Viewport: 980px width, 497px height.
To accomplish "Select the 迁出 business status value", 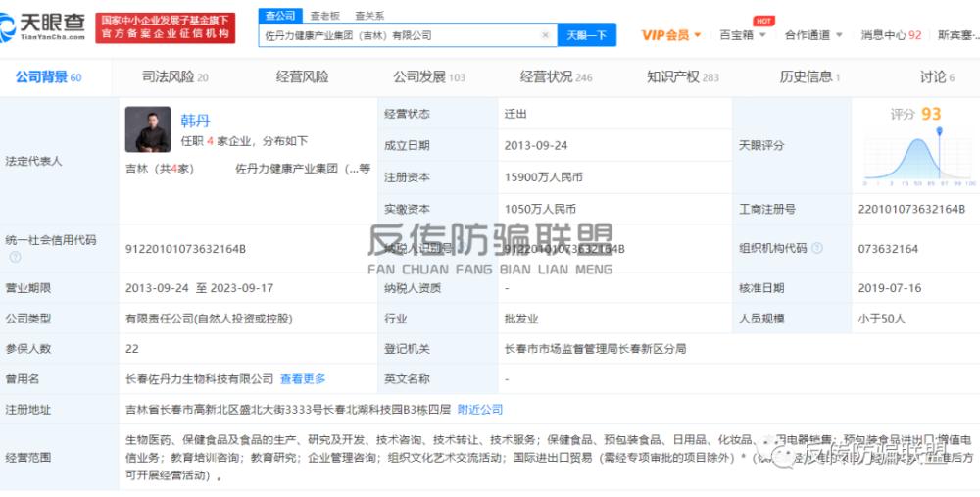I will point(514,115).
